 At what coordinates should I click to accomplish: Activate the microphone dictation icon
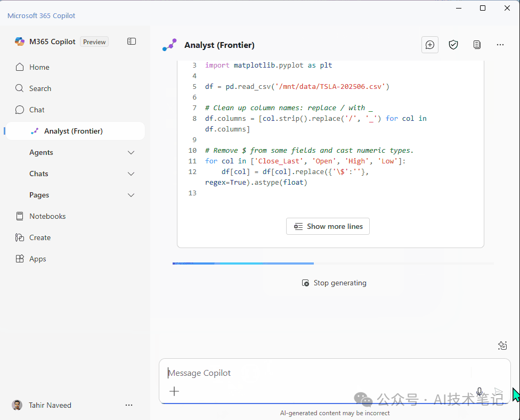pos(479,391)
